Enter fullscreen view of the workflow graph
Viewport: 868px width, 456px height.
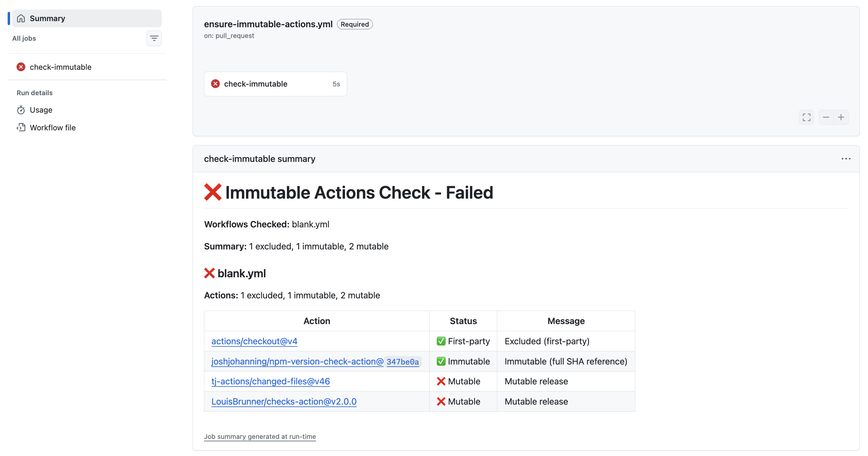(807, 117)
